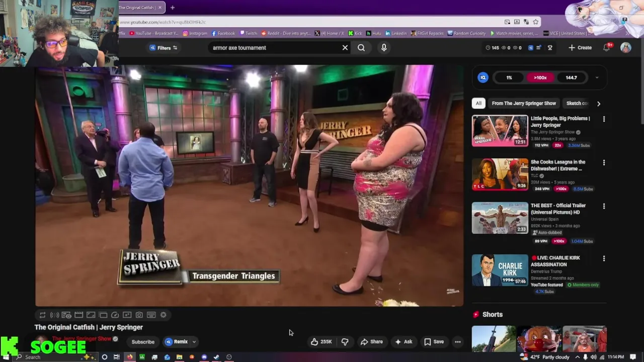Click the blue IQ circle in the sidebar panel
This screenshot has width=644, height=362.
point(483,77)
